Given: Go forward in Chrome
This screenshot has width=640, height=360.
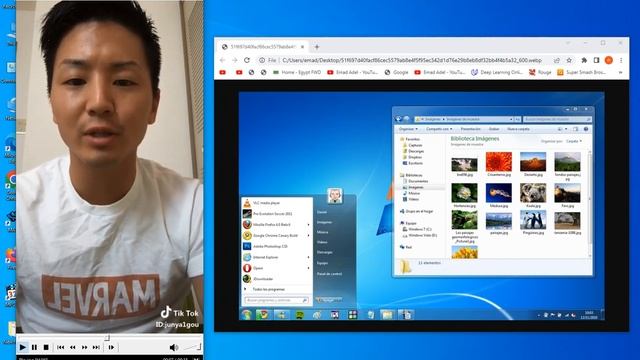Looking at the screenshot, I should coord(235,60).
